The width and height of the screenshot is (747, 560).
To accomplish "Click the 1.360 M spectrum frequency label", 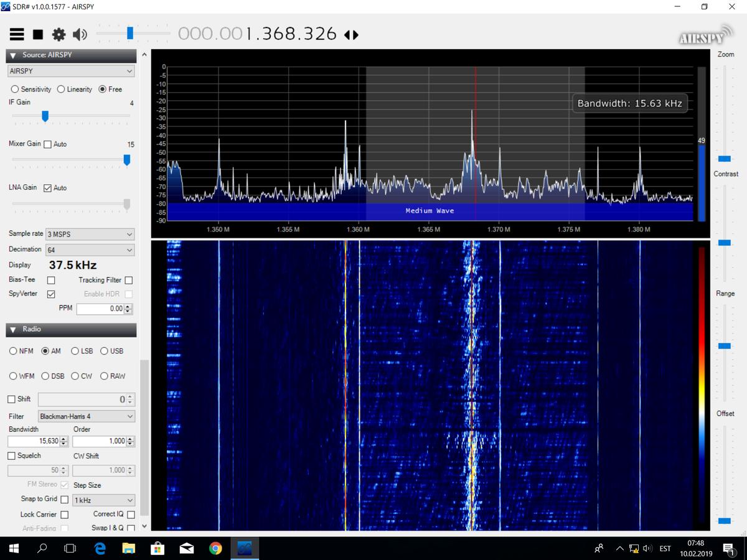I will point(358,230).
